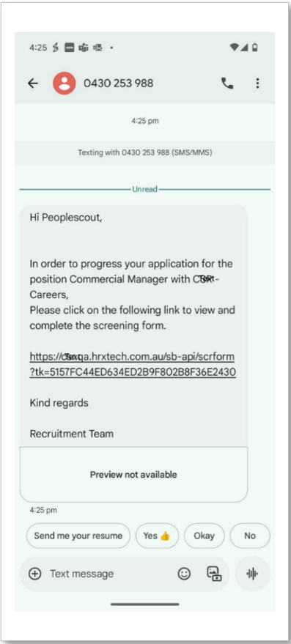Image resolution: width=291 pixels, height=644 pixels.
Task: Call the number with the phone icon
Action: pos(227,84)
